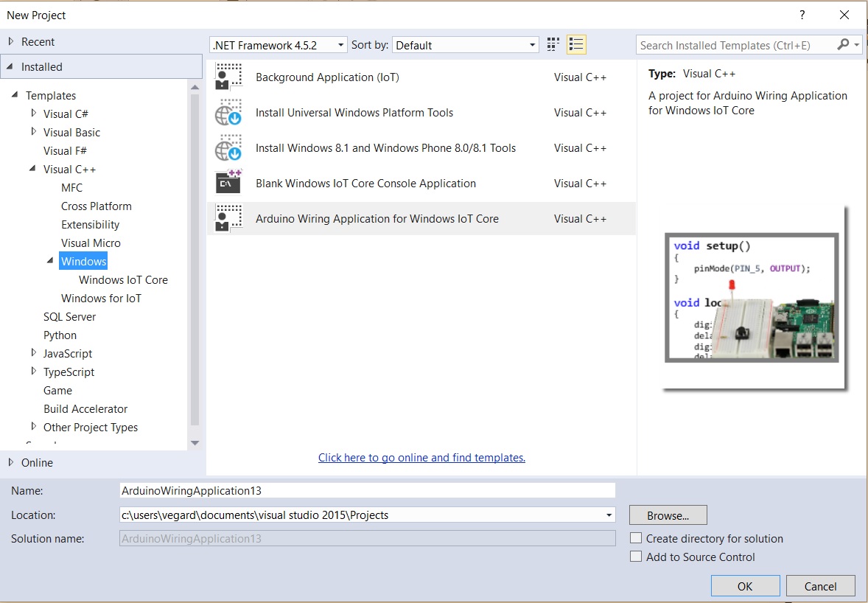
Task: Collapse the Templates tree node
Action: 15,94
